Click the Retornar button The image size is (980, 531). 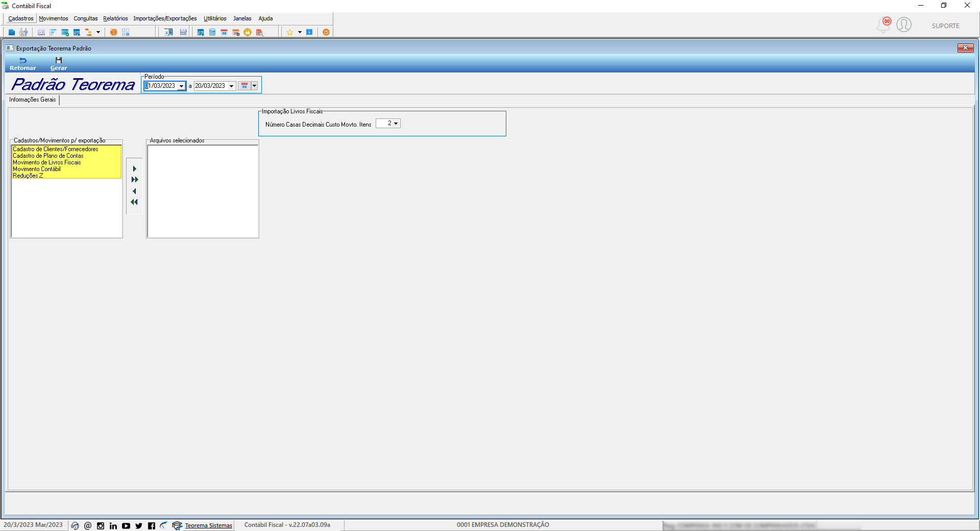coord(23,64)
